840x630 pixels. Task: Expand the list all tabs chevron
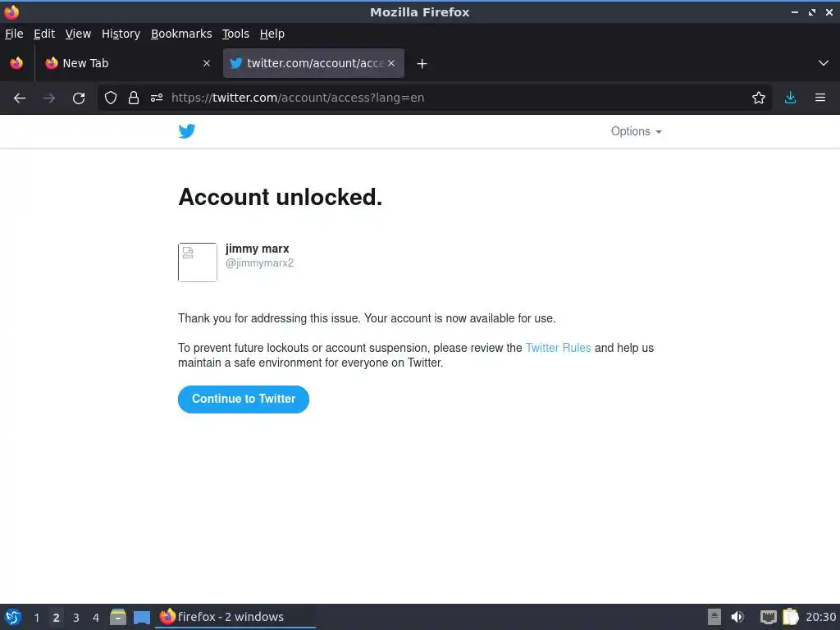(x=824, y=63)
